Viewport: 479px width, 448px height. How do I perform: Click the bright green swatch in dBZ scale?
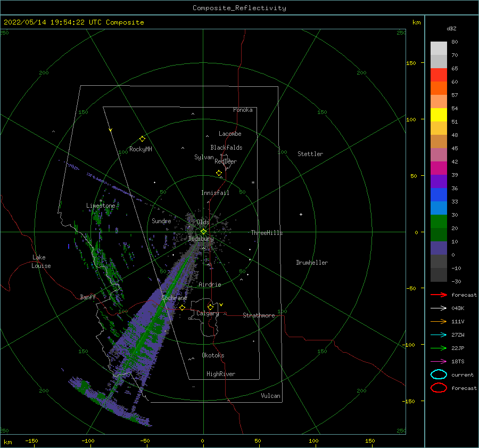click(439, 222)
